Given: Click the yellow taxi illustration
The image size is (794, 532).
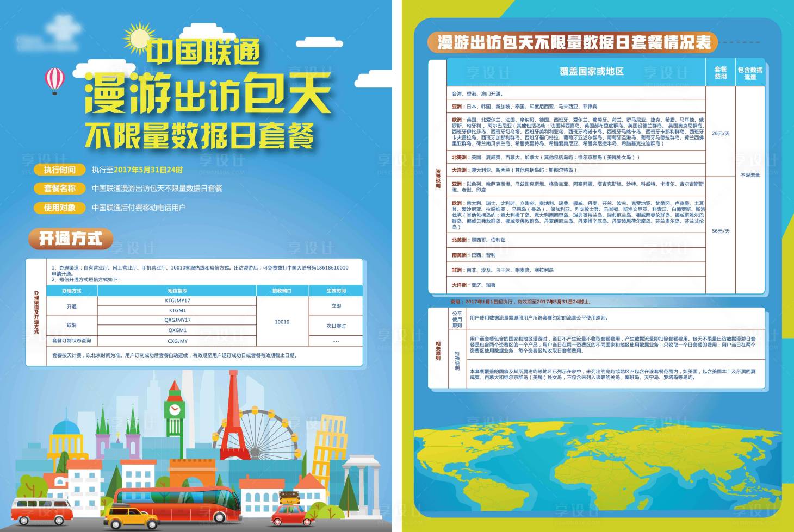Looking at the screenshot, I should (131, 518).
